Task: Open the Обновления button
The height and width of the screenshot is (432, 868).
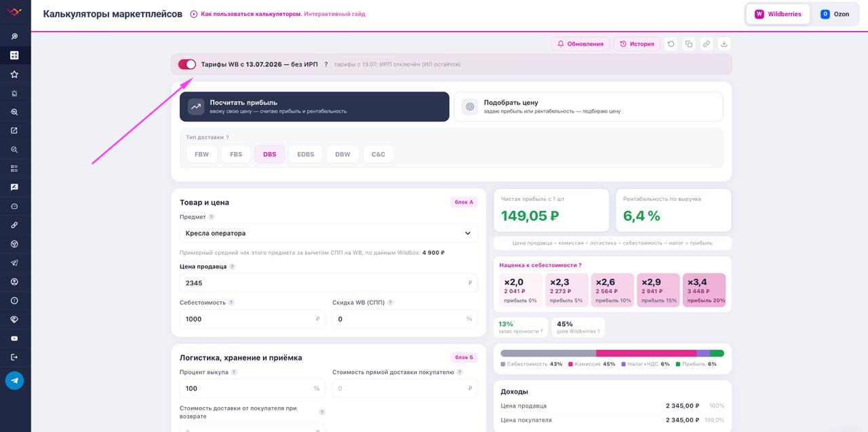Action: (580, 44)
